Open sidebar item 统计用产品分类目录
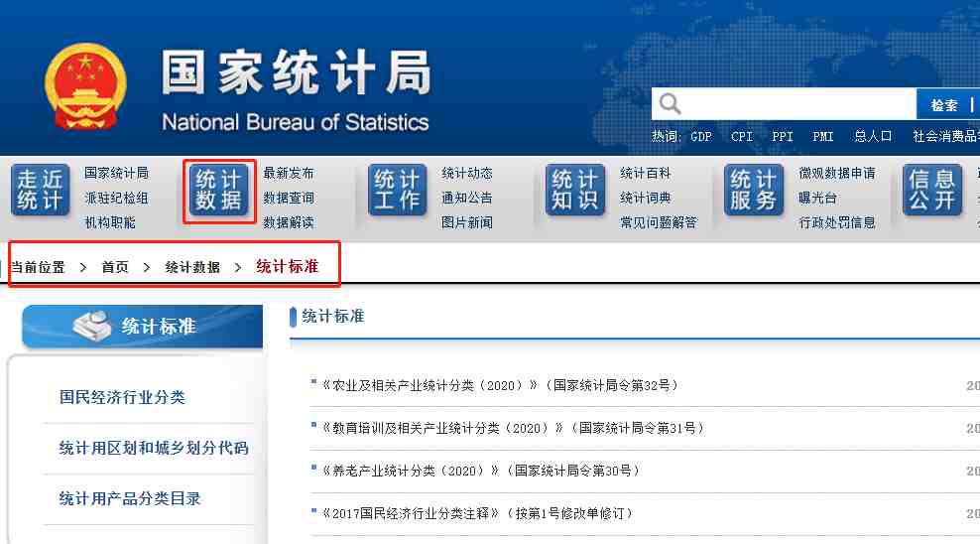 coord(130,498)
